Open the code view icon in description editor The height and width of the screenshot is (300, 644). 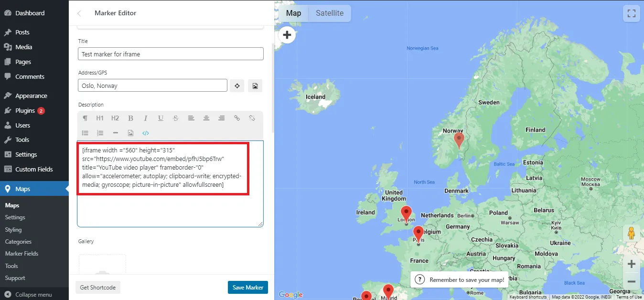146,133
